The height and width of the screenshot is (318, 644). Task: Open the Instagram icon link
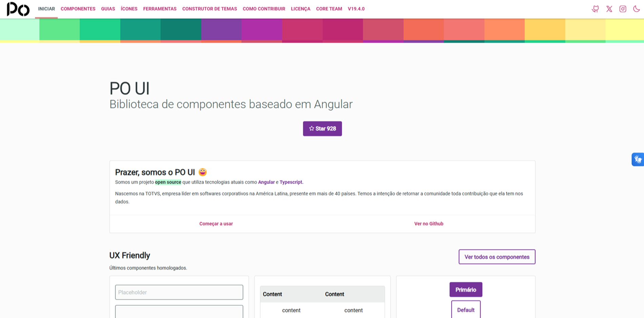tap(623, 9)
